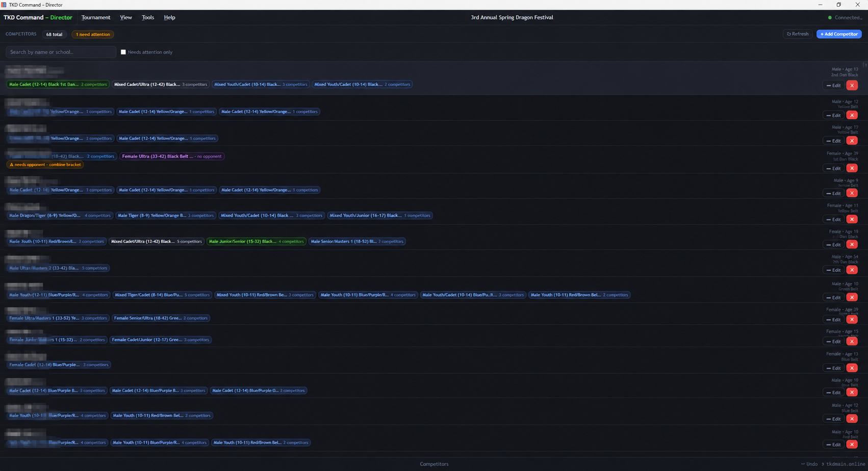Screen dimensions: 868x471
Task: Delete the Male Age 9 Yellow Belt competitor
Action: click(x=852, y=193)
